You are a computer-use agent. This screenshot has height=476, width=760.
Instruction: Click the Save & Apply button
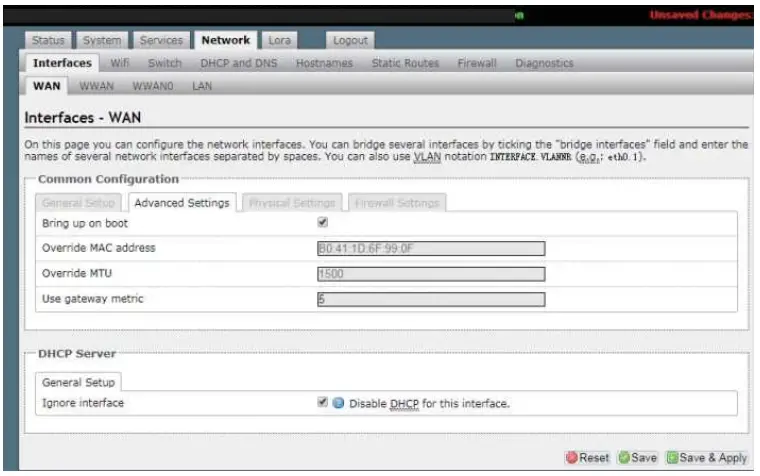[x=707, y=458]
